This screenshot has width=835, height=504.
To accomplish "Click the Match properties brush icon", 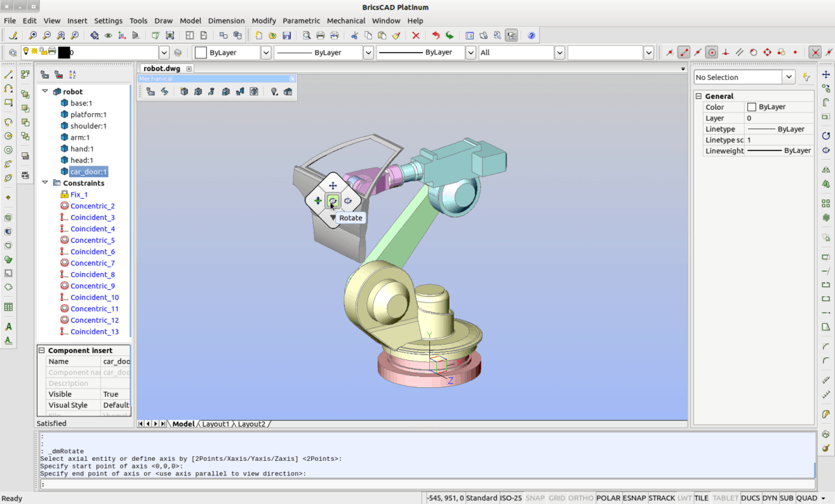I will [396, 35].
